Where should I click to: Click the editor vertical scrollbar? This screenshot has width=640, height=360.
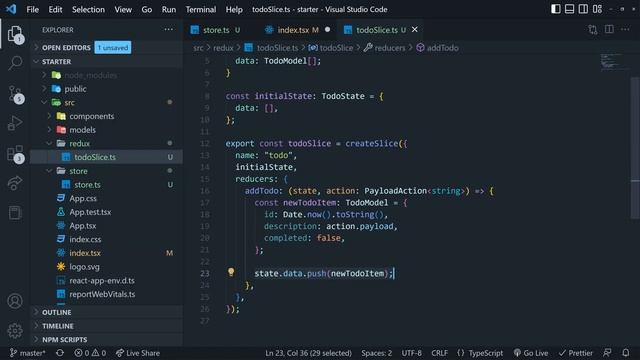coord(635,149)
